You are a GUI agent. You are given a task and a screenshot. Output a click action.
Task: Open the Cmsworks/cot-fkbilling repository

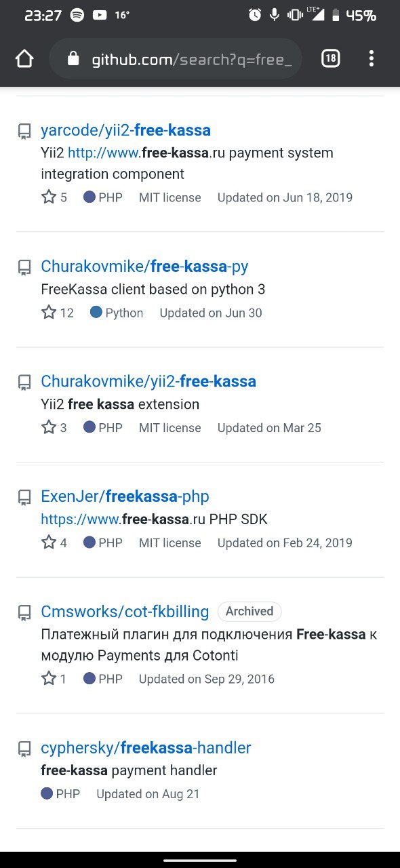[125, 612]
